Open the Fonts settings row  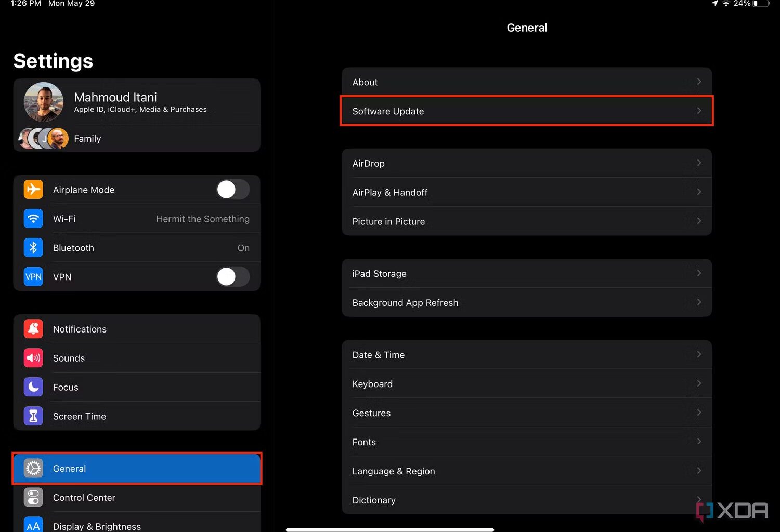tap(527, 442)
